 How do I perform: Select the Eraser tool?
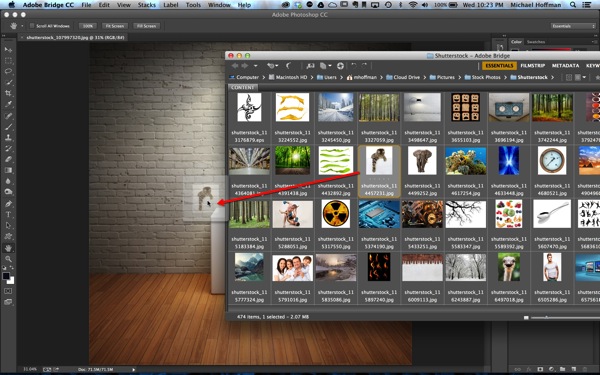coord(8,159)
